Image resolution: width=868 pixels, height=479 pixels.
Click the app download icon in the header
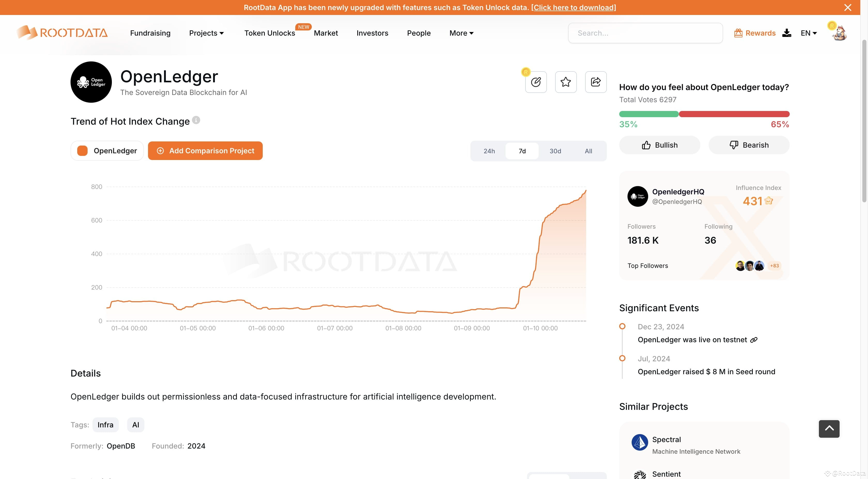tap(786, 33)
